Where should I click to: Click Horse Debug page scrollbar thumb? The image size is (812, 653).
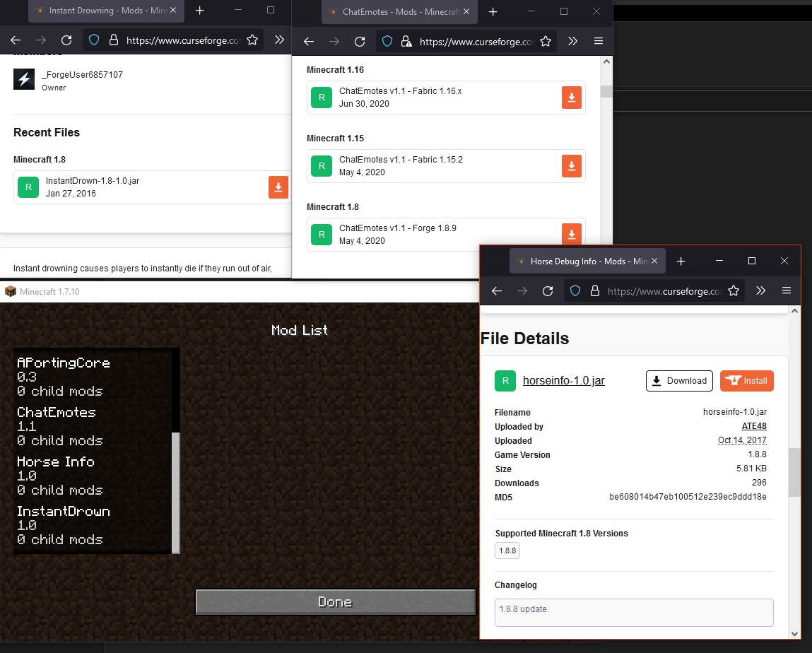794,473
